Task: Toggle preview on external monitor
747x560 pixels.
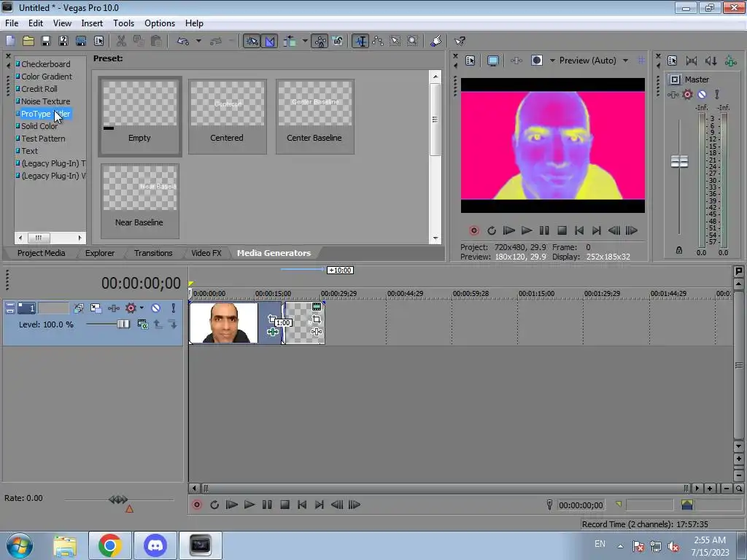Action: (x=493, y=61)
